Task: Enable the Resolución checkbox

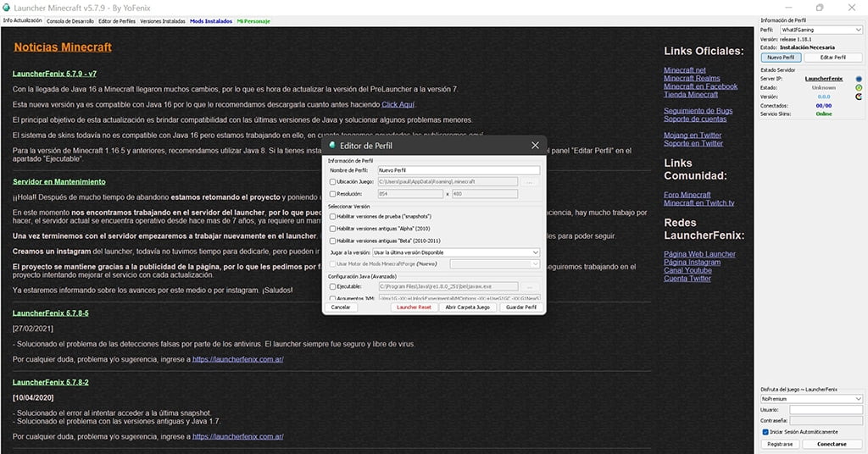Action: pos(332,194)
